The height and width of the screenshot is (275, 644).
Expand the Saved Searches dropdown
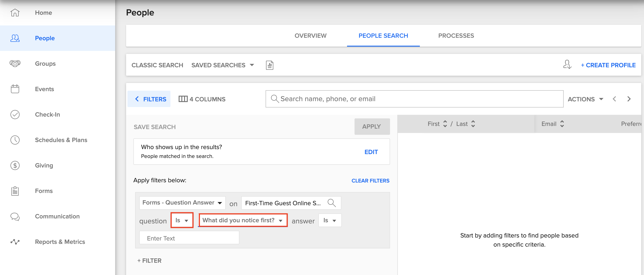pyautogui.click(x=223, y=65)
